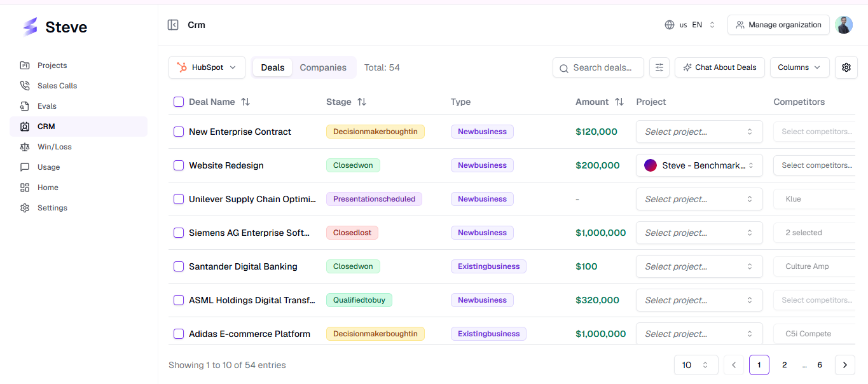Click the Win/Loss scales icon
This screenshot has width=868, height=384.
click(25, 147)
